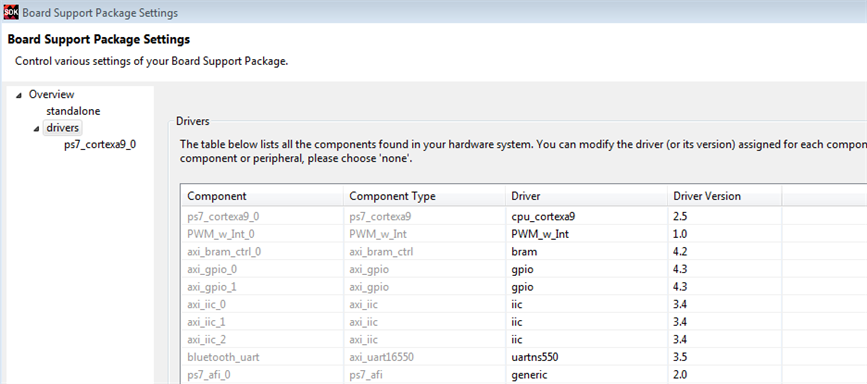Click axi_gpio_0 component cell

[262, 269]
